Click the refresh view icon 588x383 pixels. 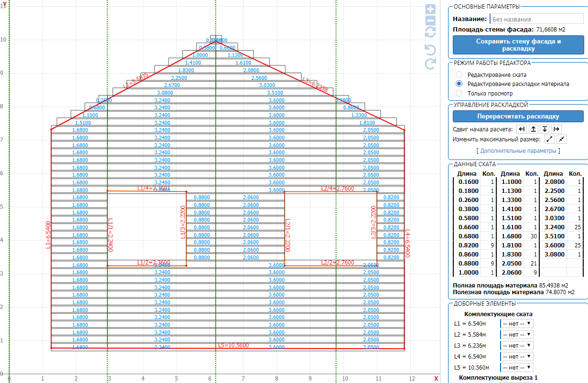click(x=430, y=32)
